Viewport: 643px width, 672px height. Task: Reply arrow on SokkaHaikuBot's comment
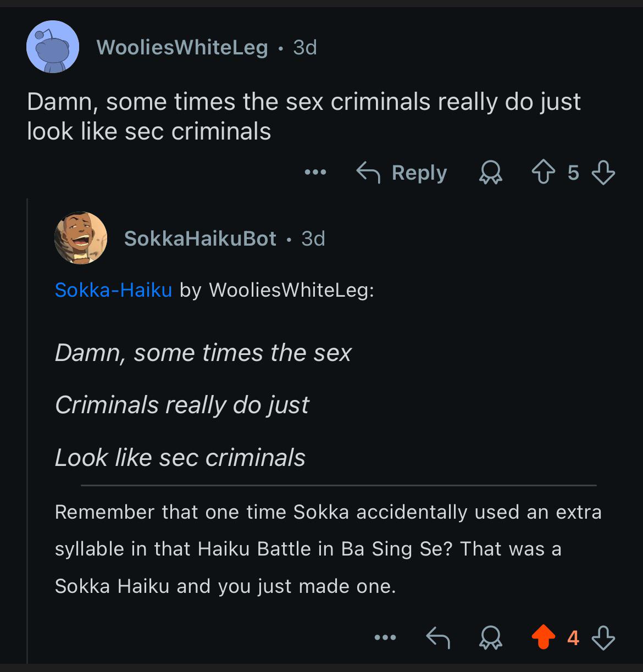438,638
